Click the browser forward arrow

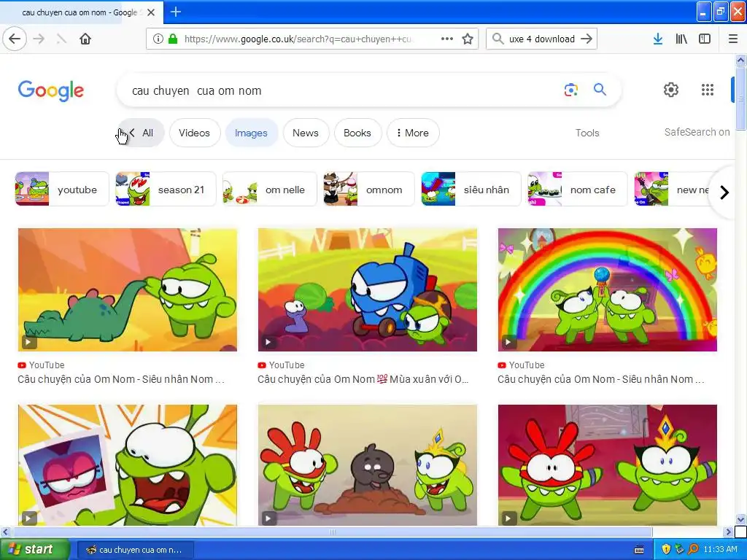click(x=39, y=39)
